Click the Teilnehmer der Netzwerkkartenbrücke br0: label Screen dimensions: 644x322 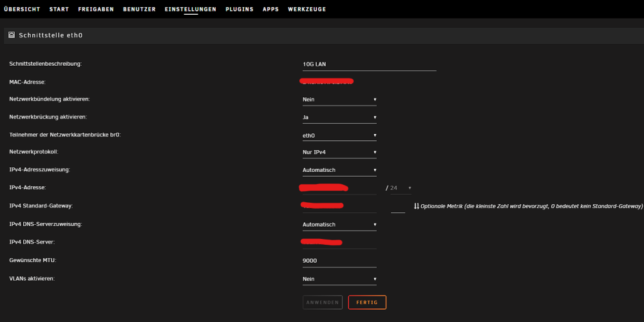[x=65, y=135]
